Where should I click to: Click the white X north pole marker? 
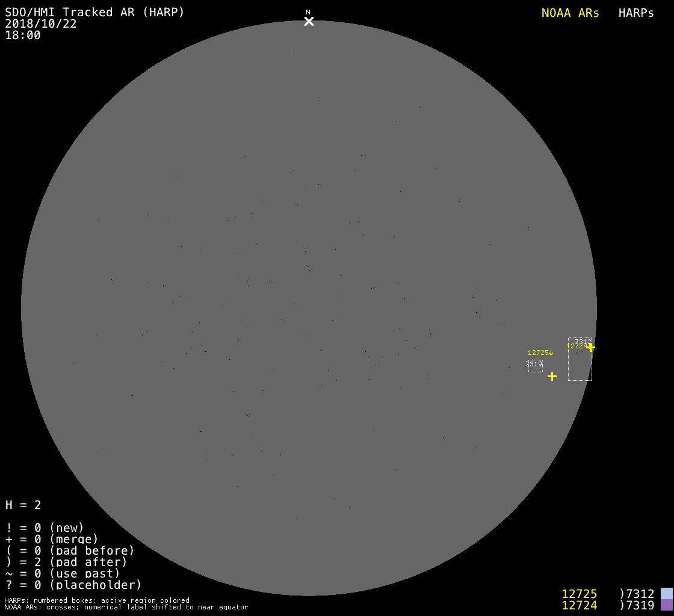pos(309,22)
